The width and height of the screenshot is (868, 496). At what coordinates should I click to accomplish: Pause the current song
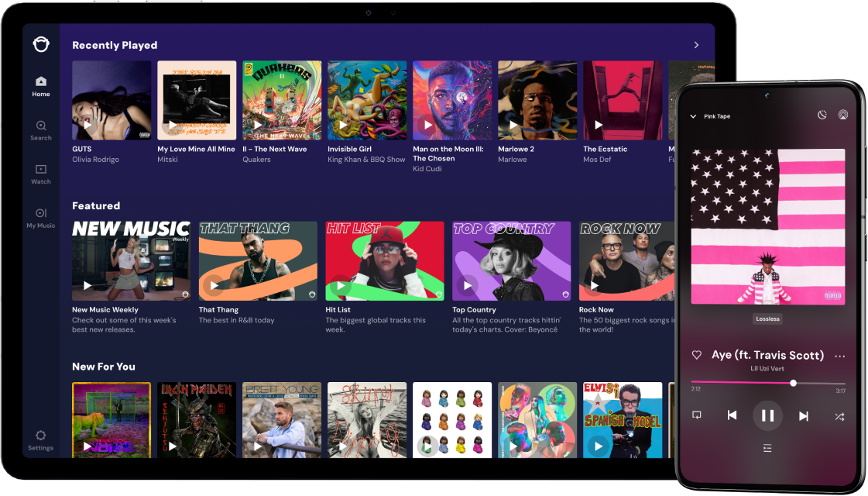[768, 415]
